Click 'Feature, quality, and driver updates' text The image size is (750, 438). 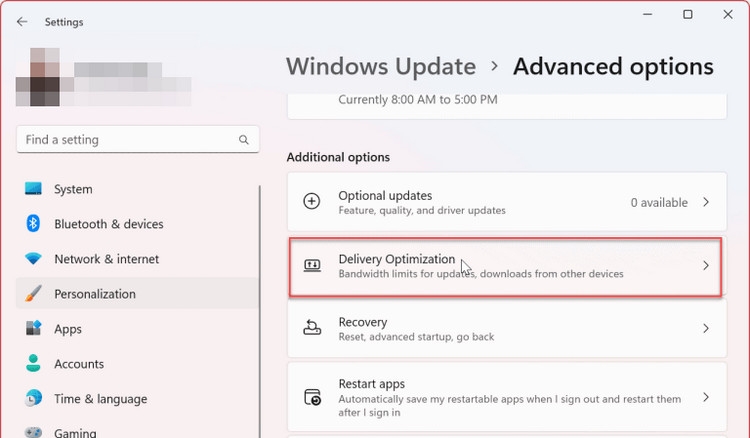[422, 210]
